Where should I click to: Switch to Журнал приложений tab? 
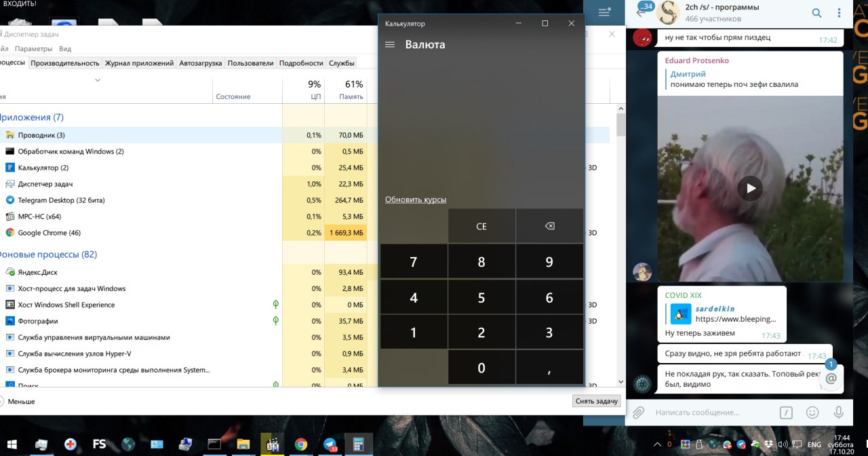click(139, 63)
